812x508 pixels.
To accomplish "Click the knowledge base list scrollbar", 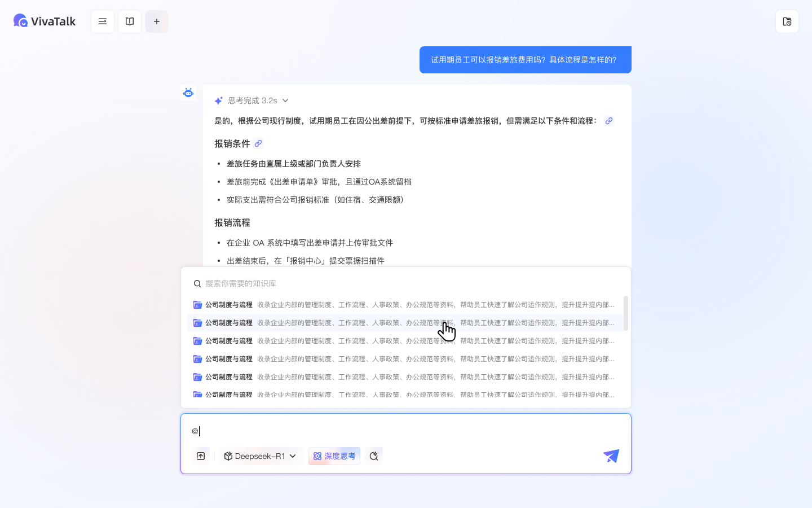I will click(x=626, y=313).
